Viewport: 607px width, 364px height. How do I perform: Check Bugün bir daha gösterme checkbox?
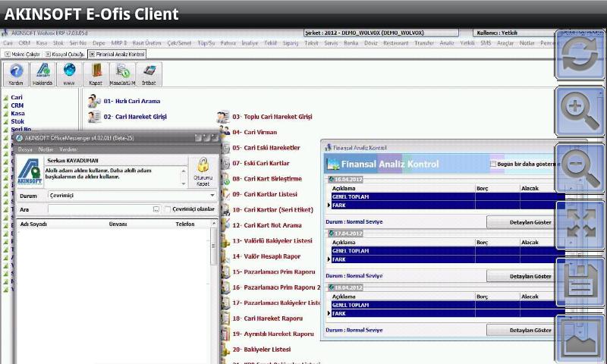coord(492,164)
